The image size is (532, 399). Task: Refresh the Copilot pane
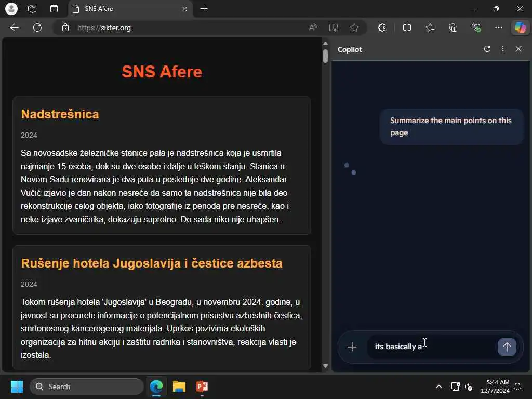point(487,49)
